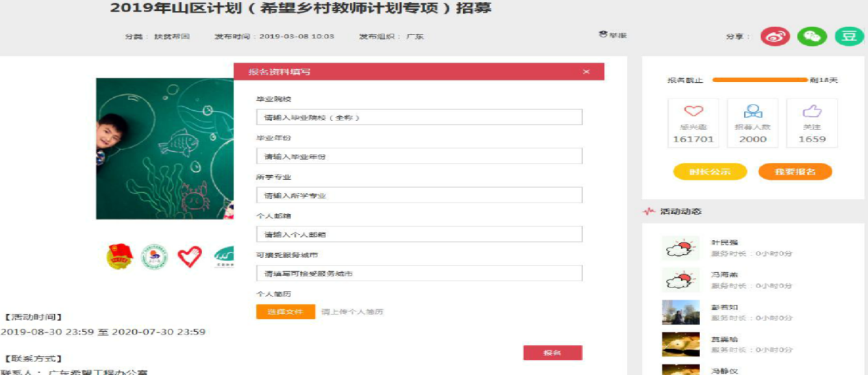Close the 报名资料填写 dialog
868x375 pixels.
point(586,72)
